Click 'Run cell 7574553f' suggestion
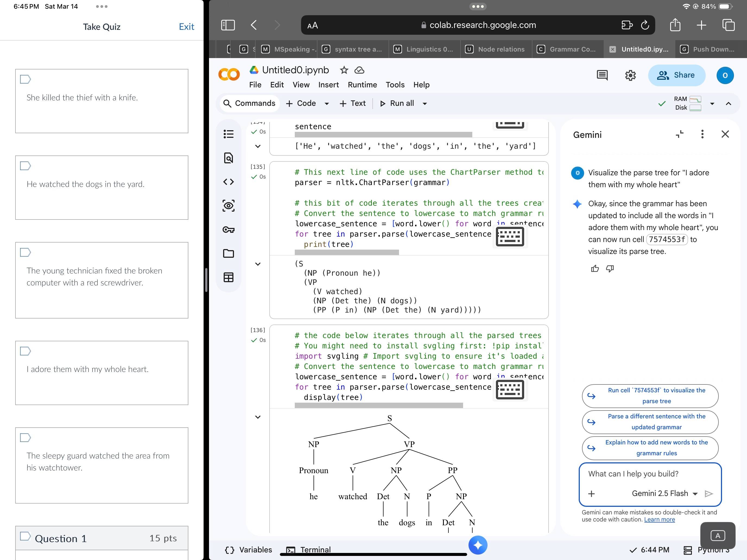 650,396
